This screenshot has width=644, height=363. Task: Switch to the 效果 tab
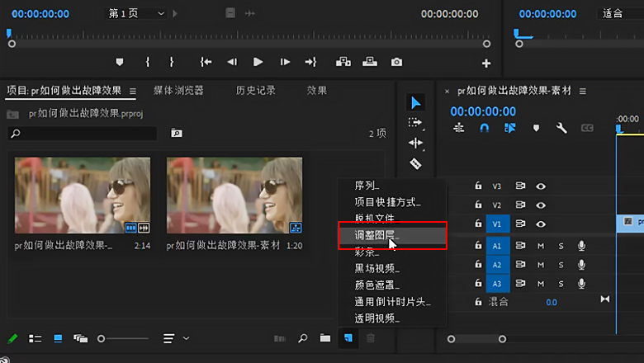point(317,91)
